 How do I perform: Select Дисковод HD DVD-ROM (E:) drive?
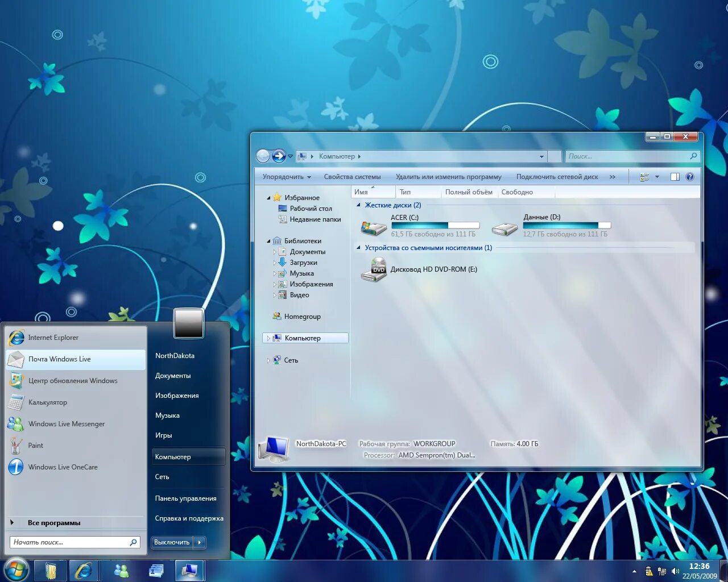[x=419, y=269]
